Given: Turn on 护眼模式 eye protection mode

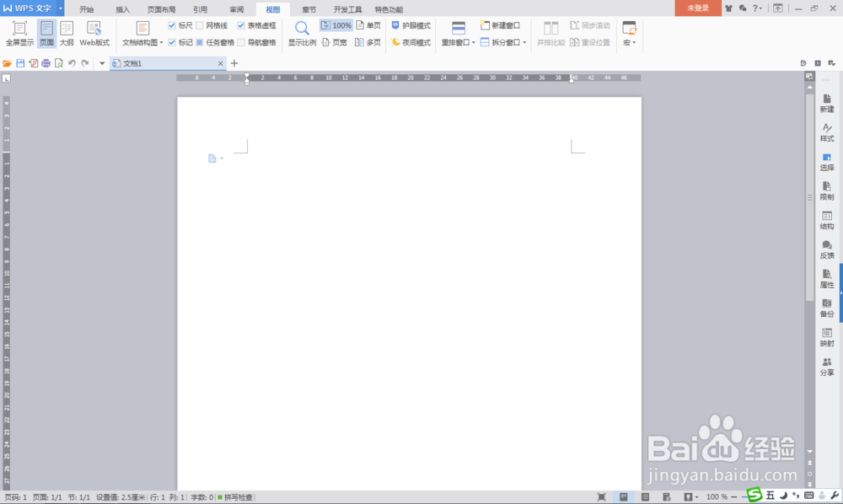Looking at the screenshot, I should click(x=411, y=25).
